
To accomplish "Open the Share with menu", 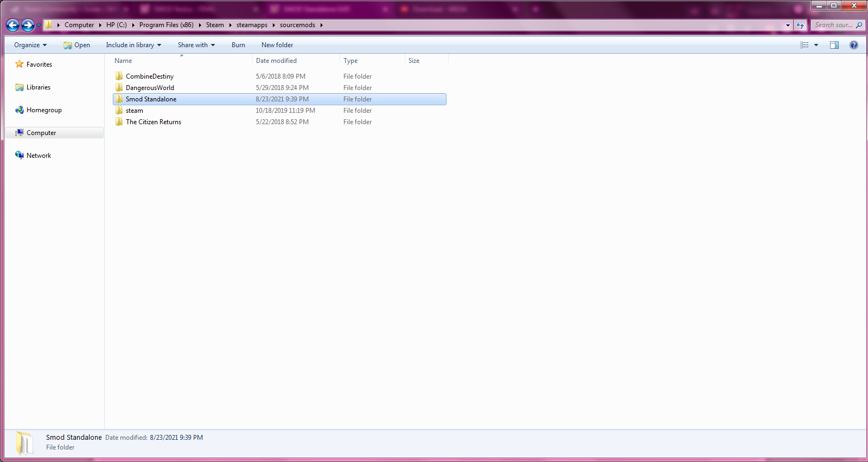I will (196, 45).
